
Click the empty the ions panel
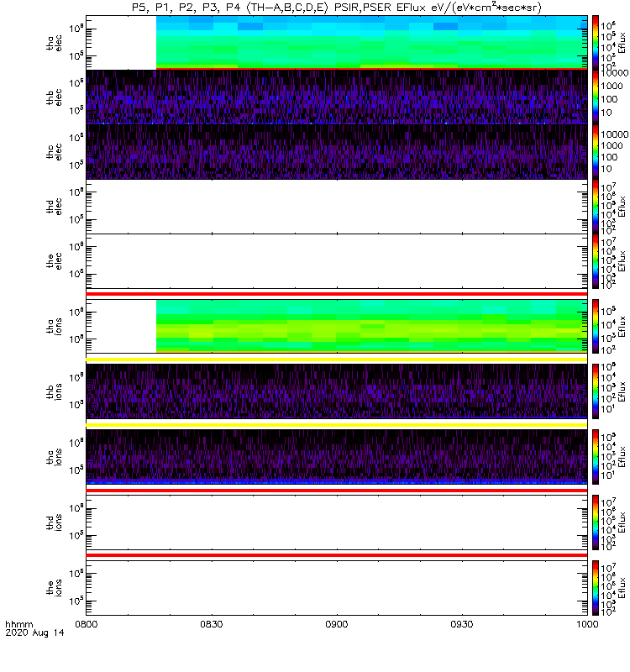[337, 588]
